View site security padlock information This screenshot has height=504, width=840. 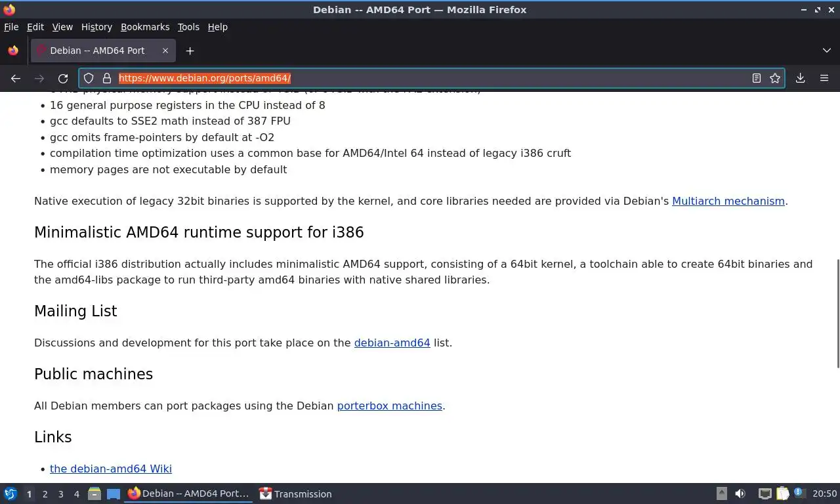point(107,78)
